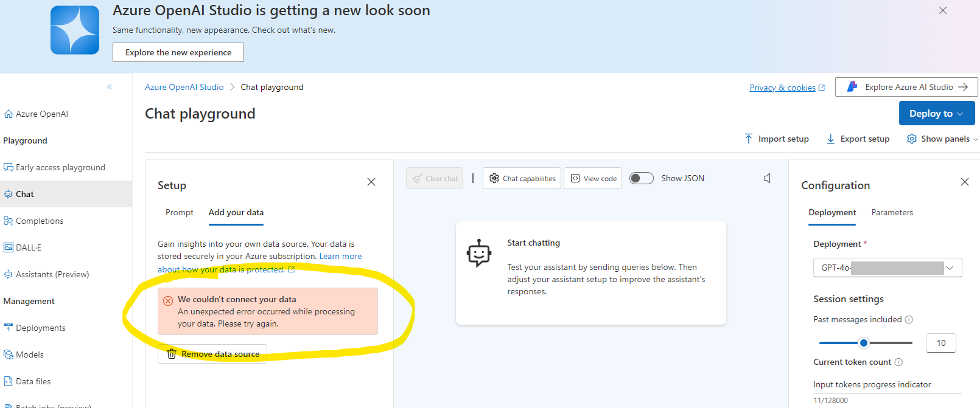The width and height of the screenshot is (980, 408).
Task: Click the Session settings heading
Action: tap(849, 299)
